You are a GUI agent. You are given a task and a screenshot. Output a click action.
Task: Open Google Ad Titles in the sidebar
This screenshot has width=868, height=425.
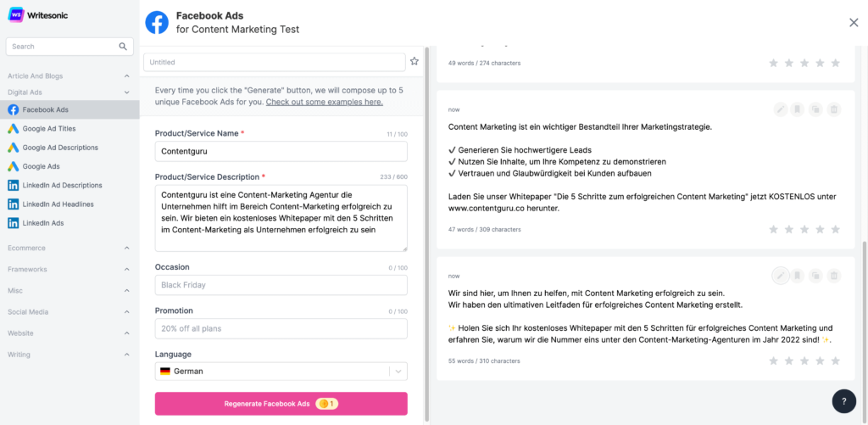tap(70, 129)
